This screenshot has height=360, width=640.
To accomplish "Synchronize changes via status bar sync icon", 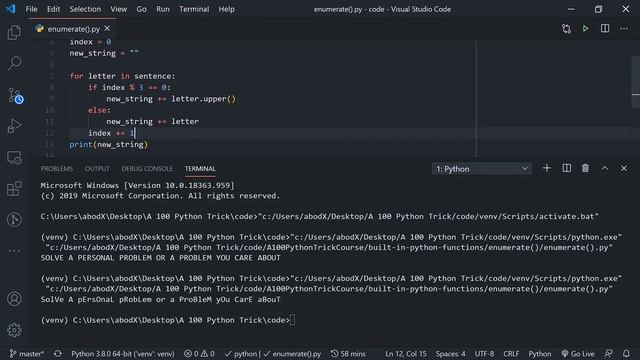I will coord(58,353).
